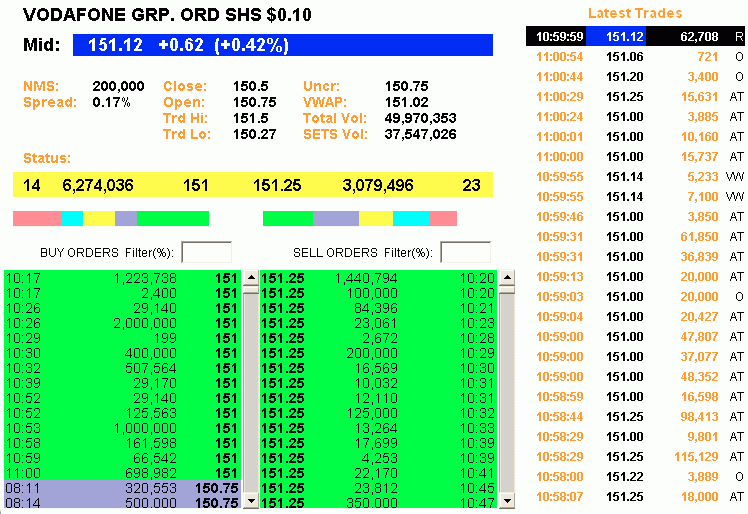Viewport: 748px width, 514px height.
Task: Select buy order row 10:30 400,000
Action: [x=123, y=353]
